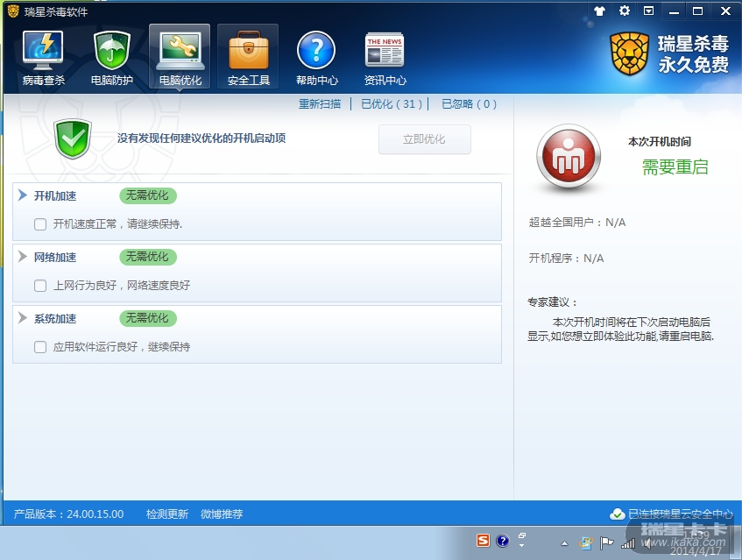
Task: Click 超越全国用户：N/A text
Action: (x=576, y=223)
